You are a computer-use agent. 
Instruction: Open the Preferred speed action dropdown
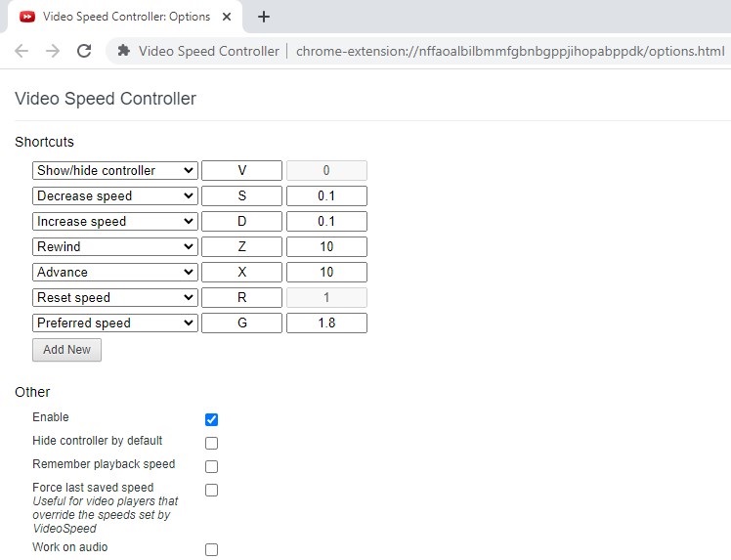tap(115, 323)
